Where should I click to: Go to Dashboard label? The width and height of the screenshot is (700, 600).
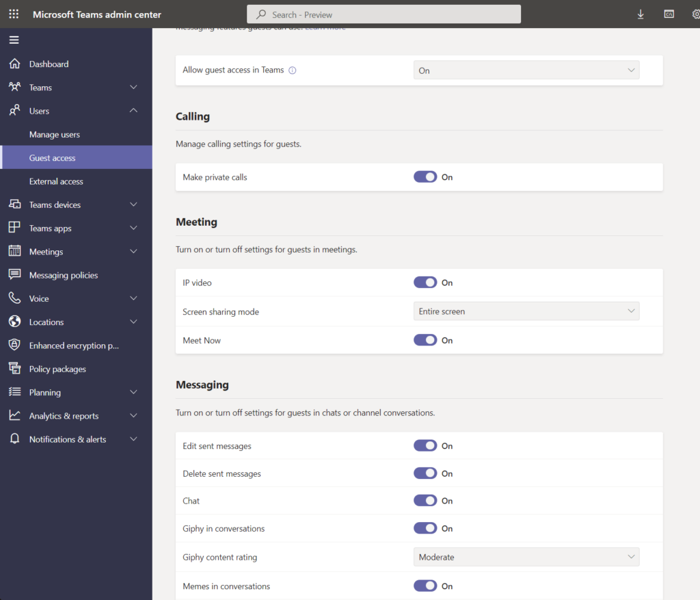tap(49, 64)
